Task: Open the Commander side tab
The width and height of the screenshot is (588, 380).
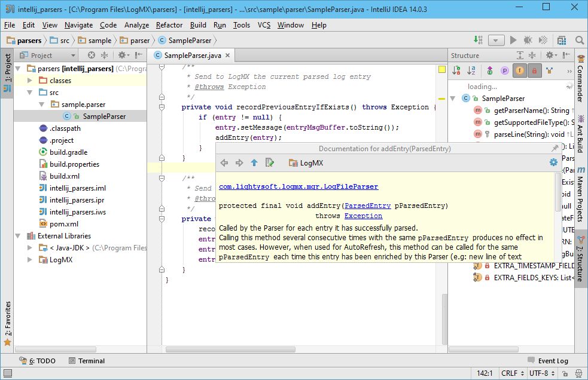Action: click(x=580, y=79)
